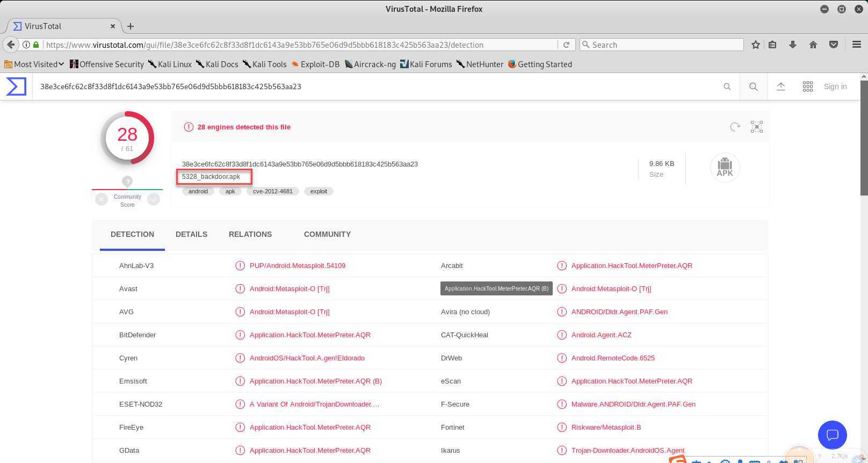Switch to the RELATIONS tab
The image size is (868, 463).
pyautogui.click(x=250, y=234)
